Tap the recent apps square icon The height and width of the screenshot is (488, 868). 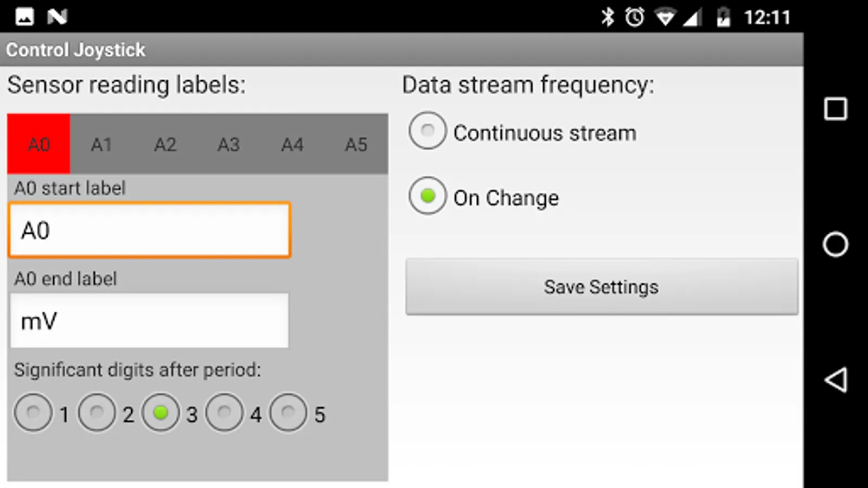[x=835, y=109]
